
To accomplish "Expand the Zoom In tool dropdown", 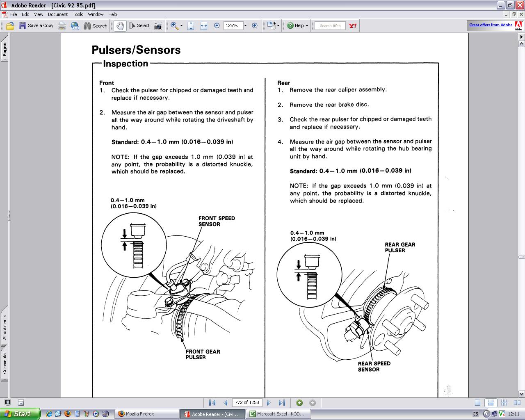I will 181,25.
